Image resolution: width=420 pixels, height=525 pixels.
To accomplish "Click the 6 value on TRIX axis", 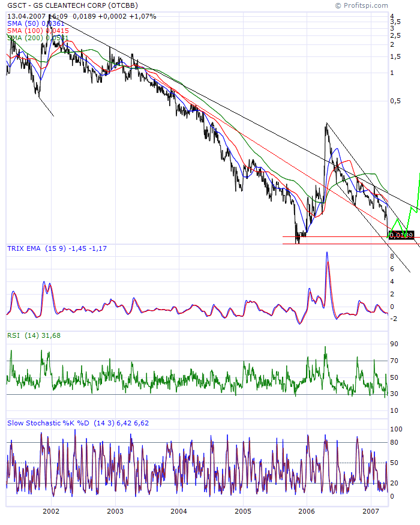I will click(x=392, y=269).
